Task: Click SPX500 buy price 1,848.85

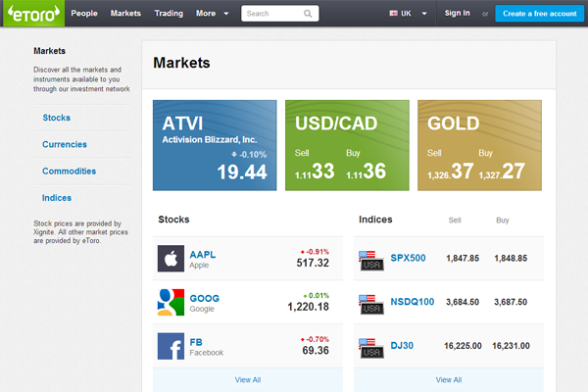Action: click(x=511, y=258)
